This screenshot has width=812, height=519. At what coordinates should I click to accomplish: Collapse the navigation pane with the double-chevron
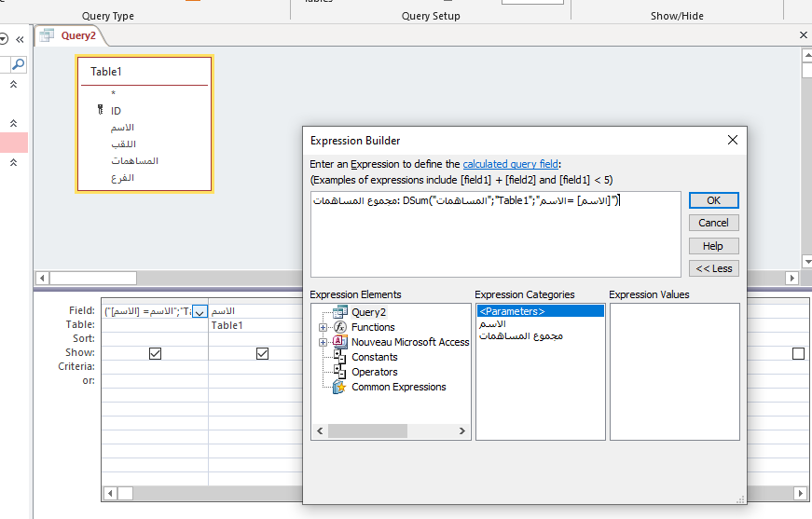tap(20, 39)
